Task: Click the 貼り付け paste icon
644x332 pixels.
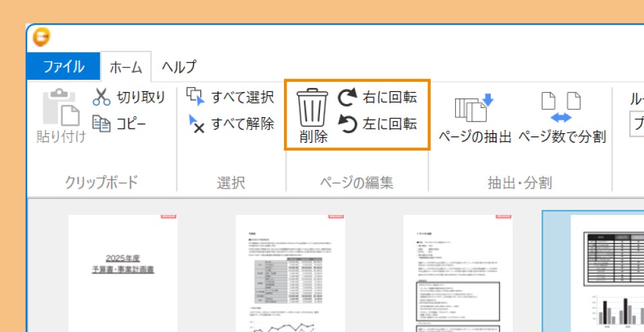Action: [62, 107]
